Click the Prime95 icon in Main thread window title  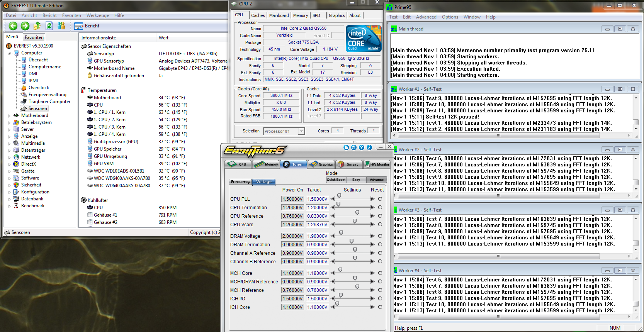coord(394,29)
